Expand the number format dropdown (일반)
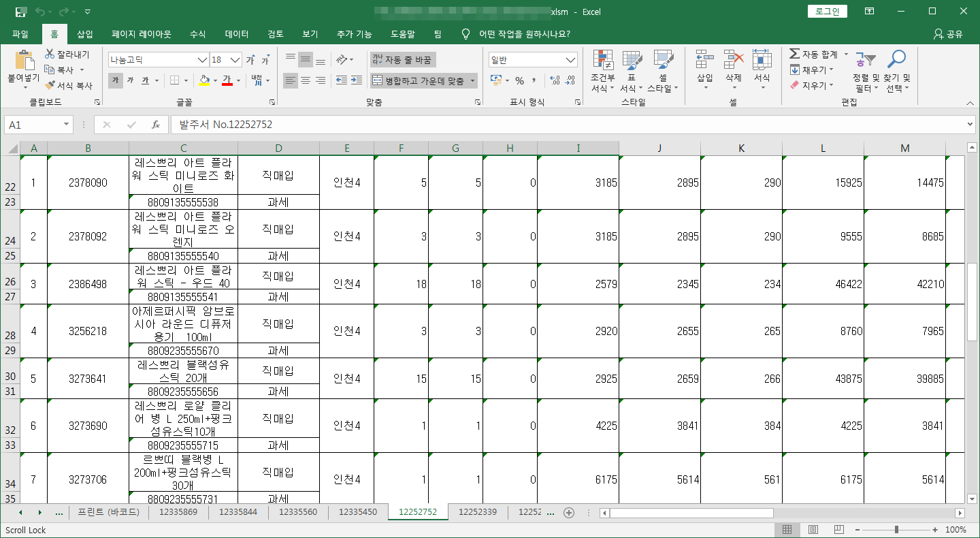The height and width of the screenshot is (538, 980). [571, 60]
